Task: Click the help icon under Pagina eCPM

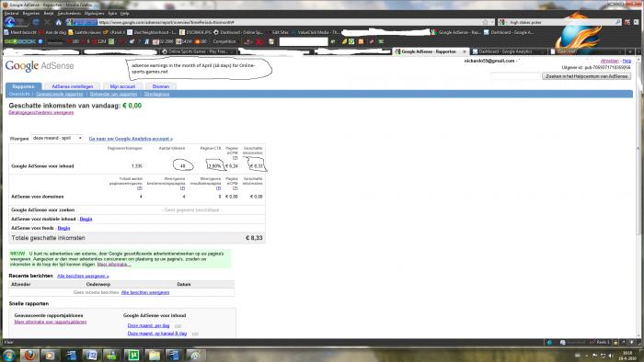Action: pyautogui.click(x=235, y=158)
